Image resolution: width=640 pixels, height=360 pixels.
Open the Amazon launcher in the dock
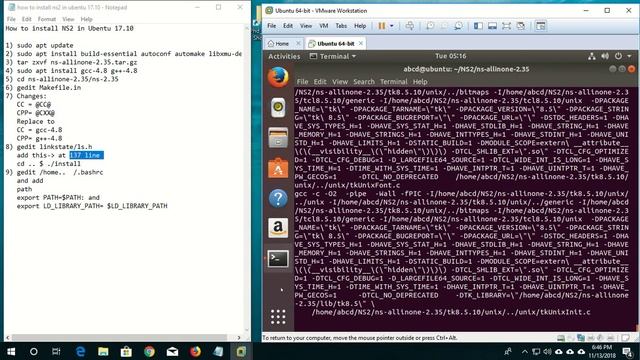(x=278, y=228)
